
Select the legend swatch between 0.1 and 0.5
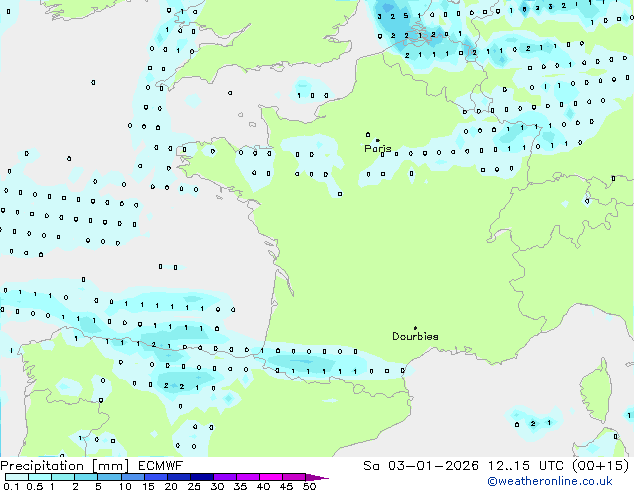[17, 477]
